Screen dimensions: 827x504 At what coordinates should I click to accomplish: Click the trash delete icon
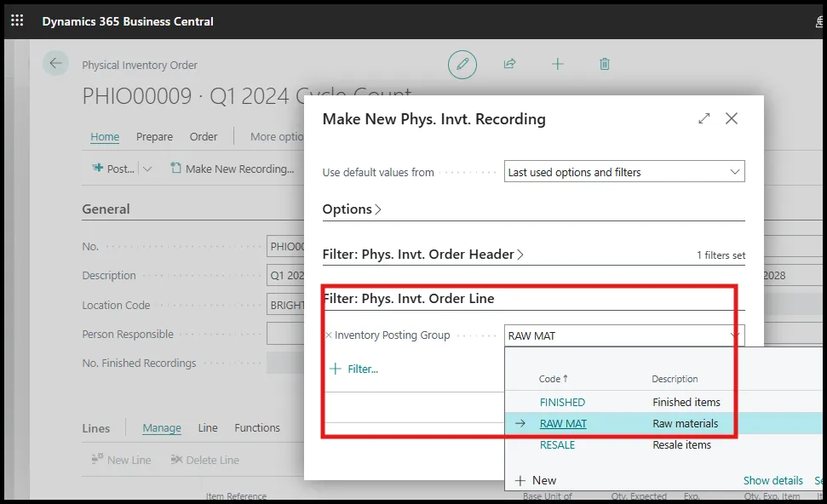(x=605, y=65)
